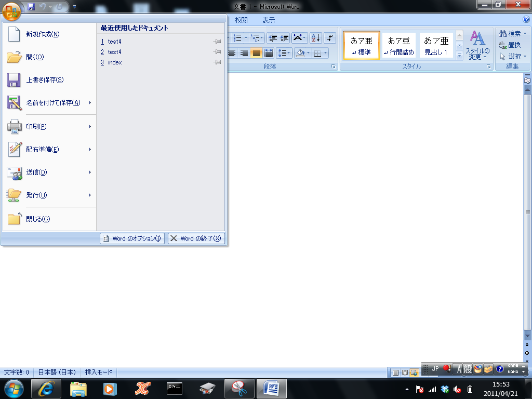The image size is (532, 399).
Task: Pin recent document 1 test4
Action: tap(217, 42)
